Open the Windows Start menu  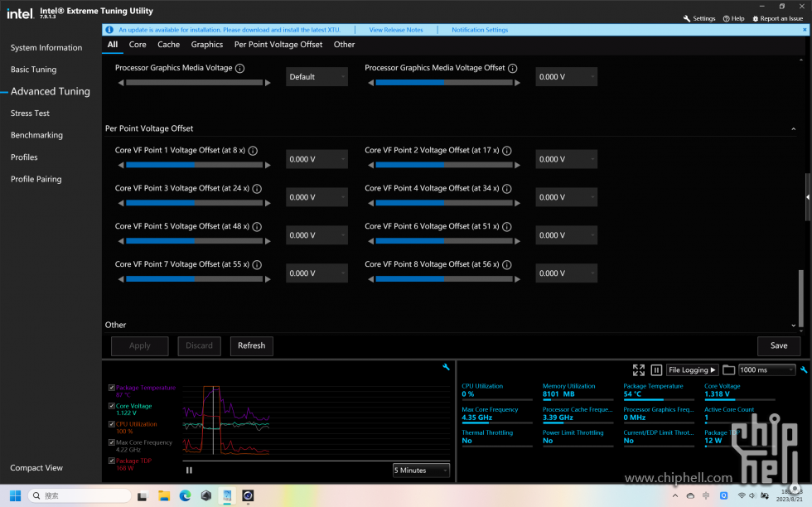16,495
